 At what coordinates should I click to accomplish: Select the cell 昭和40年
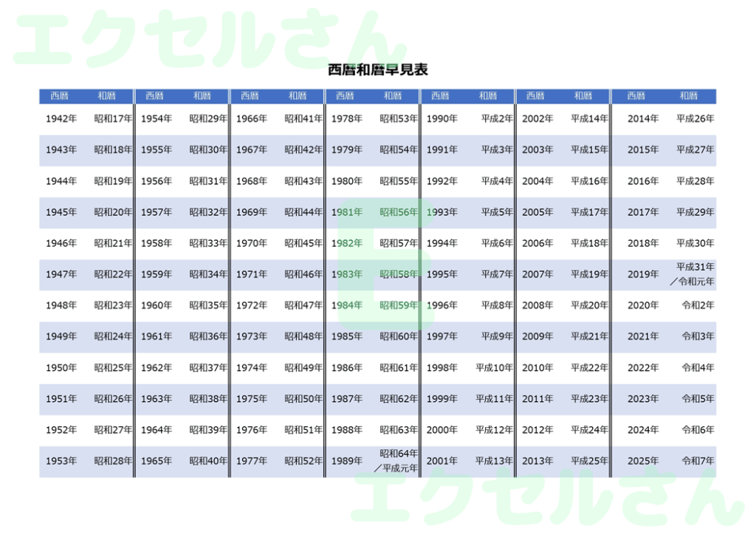click(207, 461)
